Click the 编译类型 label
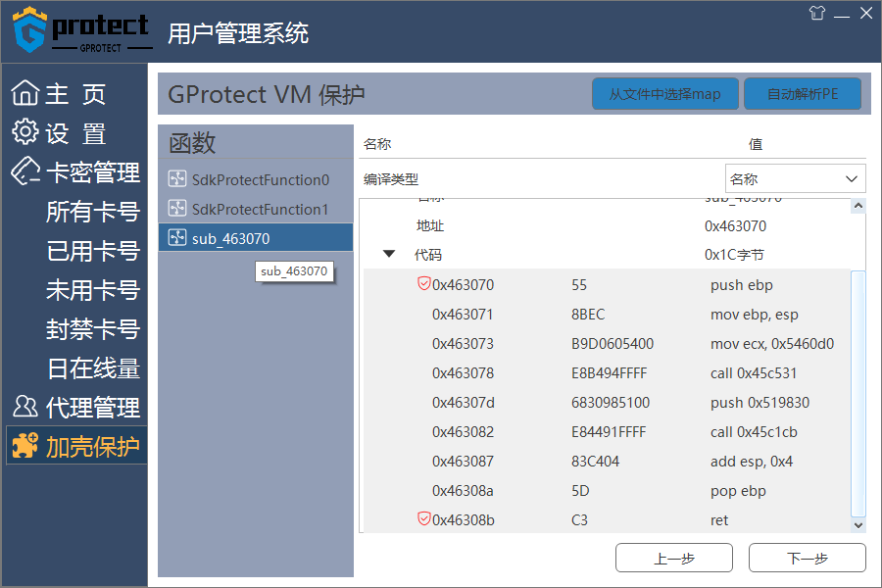 click(391, 179)
